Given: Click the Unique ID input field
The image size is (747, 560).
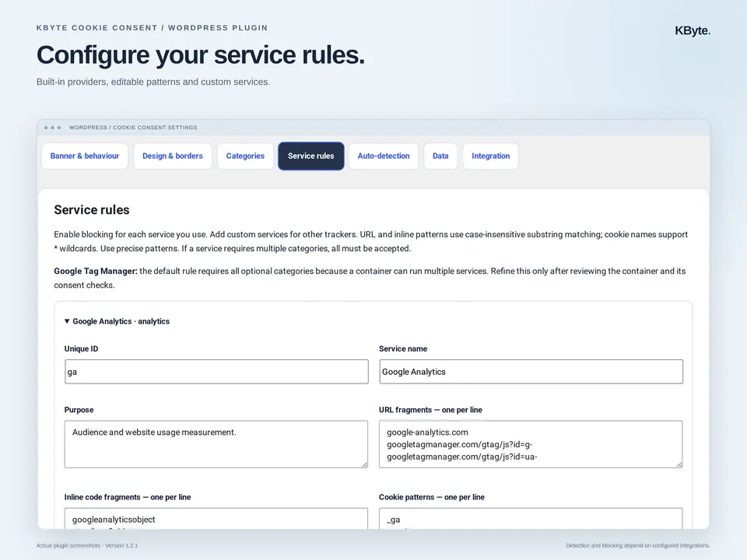Looking at the screenshot, I should (x=216, y=372).
